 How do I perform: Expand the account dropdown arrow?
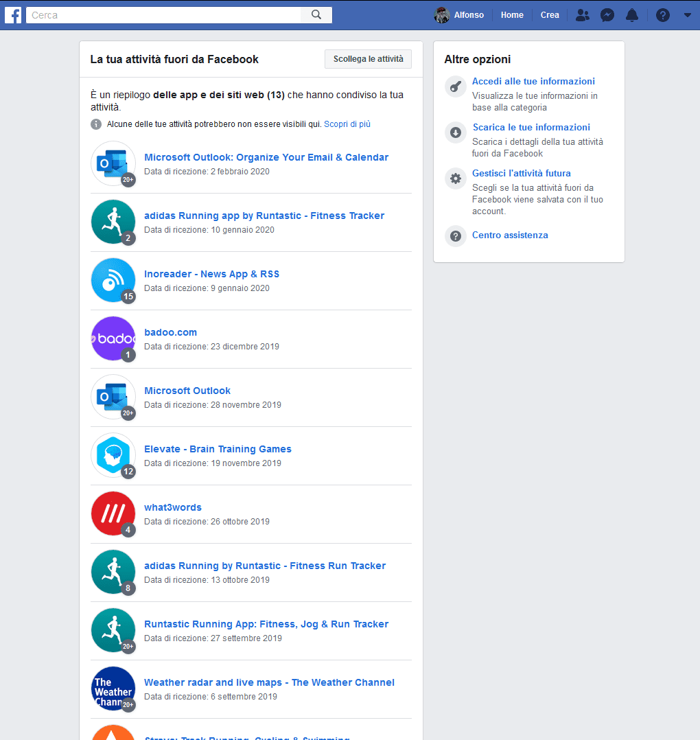687,15
